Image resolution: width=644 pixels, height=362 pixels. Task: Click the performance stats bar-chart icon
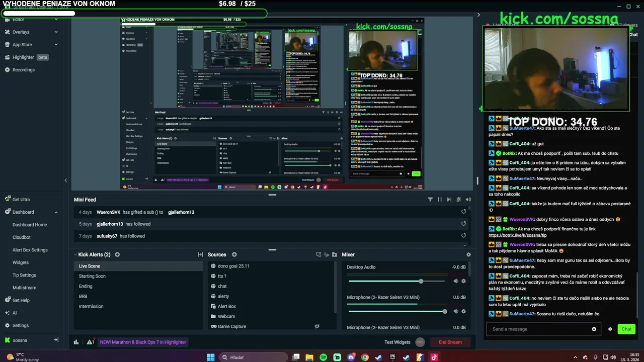point(76,342)
